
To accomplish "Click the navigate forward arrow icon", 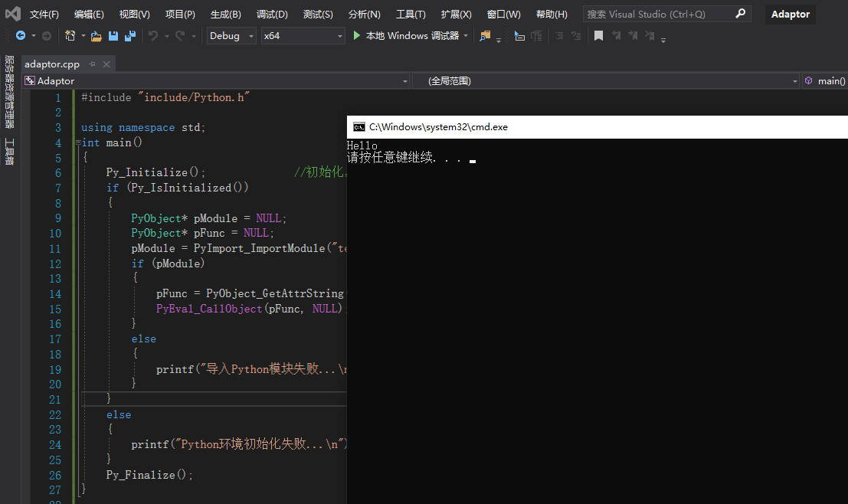I will [47, 35].
